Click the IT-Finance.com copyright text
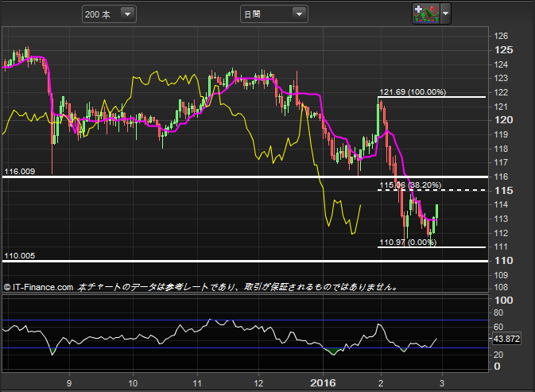This screenshot has height=392, width=535. (39, 287)
